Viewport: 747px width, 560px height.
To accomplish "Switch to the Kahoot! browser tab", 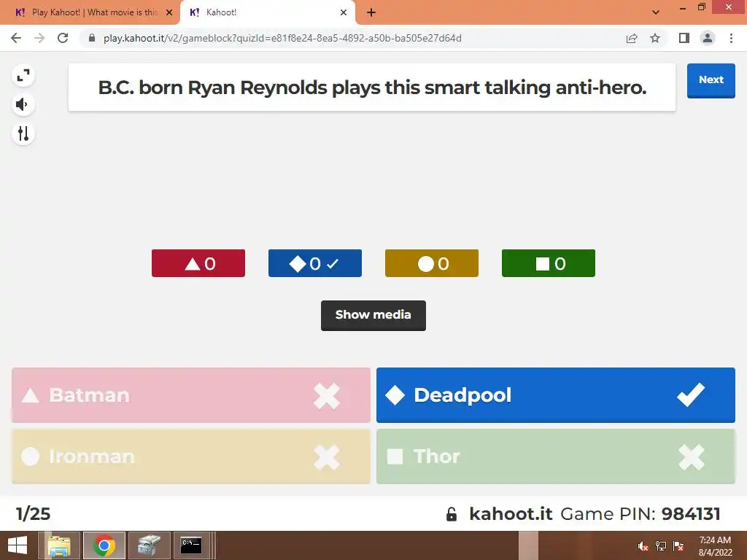I will pos(267,13).
